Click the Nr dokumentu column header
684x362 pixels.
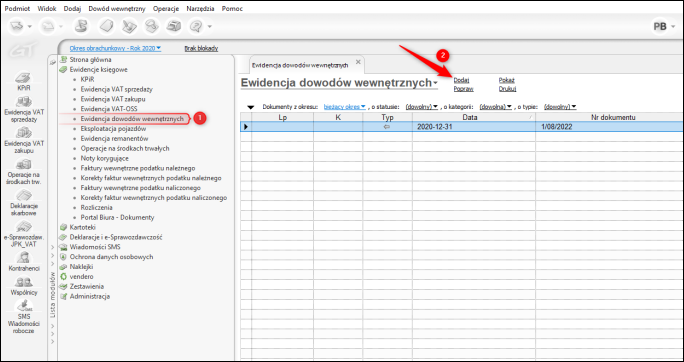pyautogui.click(x=609, y=117)
